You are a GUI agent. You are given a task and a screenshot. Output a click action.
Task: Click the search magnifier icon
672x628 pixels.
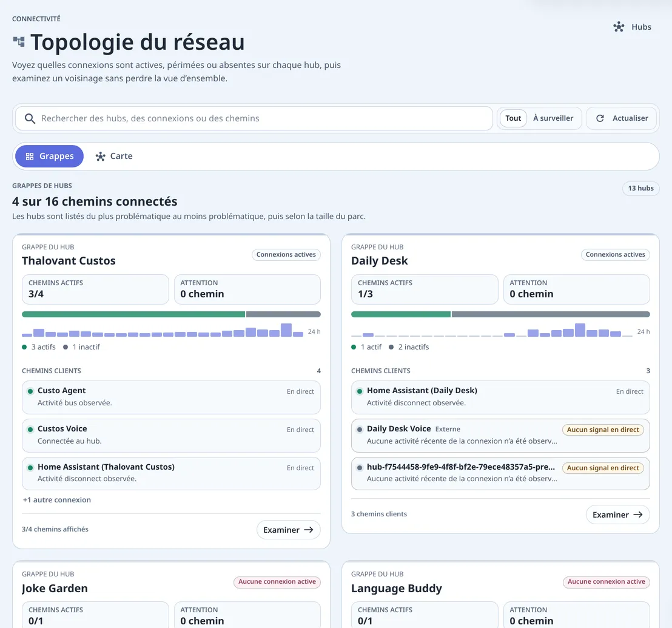tap(30, 118)
